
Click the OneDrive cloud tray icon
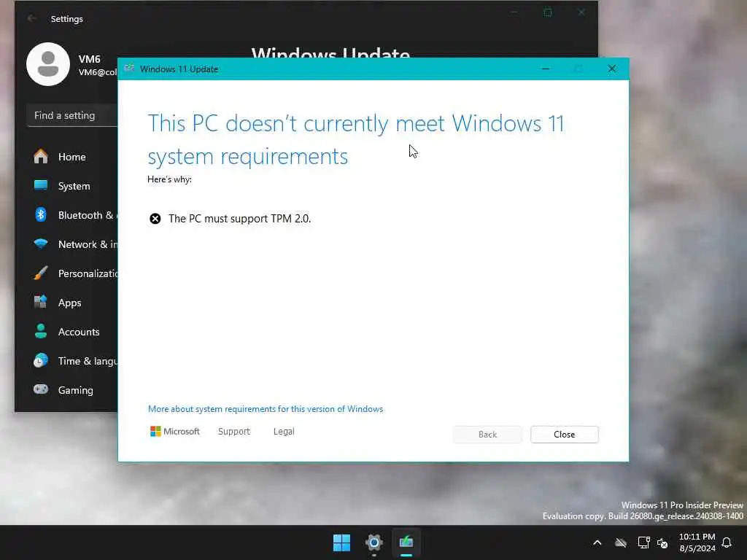click(x=620, y=542)
